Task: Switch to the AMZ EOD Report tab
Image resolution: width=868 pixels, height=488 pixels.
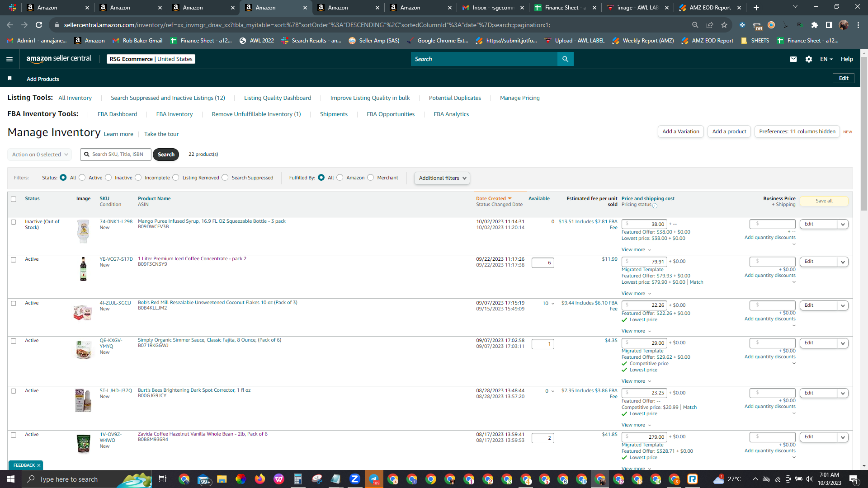Action: [710, 8]
